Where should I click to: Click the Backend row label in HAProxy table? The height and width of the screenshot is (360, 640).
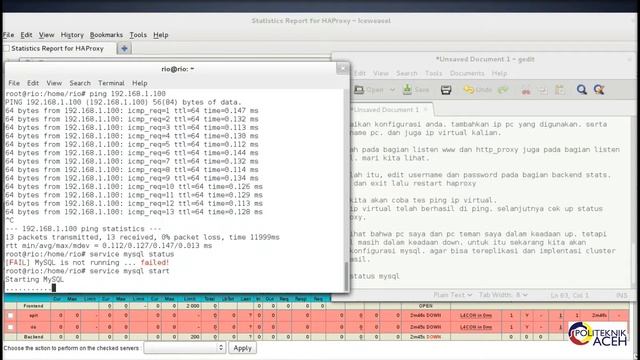coord(33,337)
